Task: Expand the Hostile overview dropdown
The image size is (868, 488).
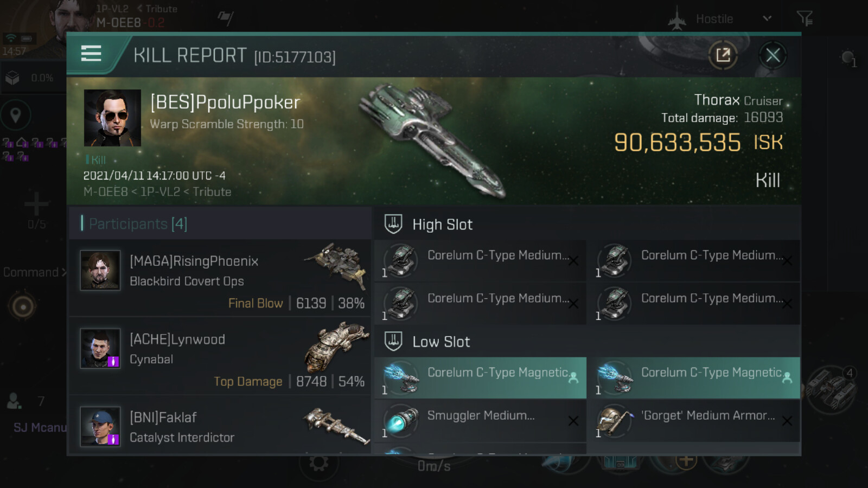Action: [x=767, y=18]
